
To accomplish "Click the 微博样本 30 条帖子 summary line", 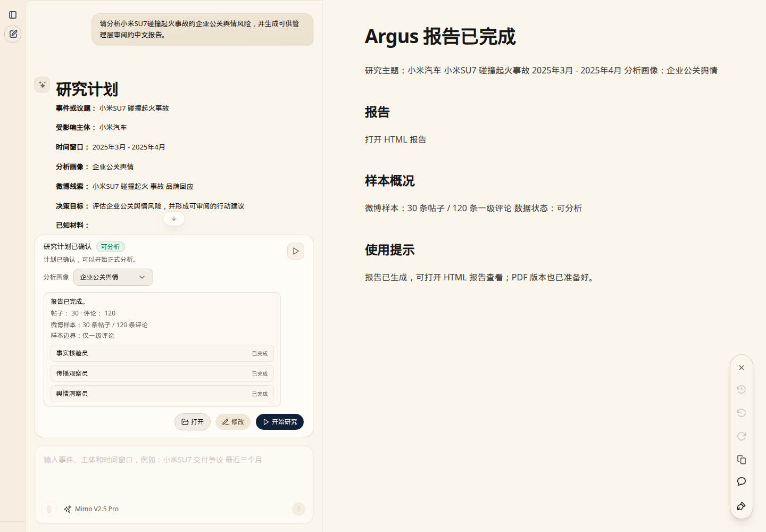I will pyautogui.click(x=99, y=325).
